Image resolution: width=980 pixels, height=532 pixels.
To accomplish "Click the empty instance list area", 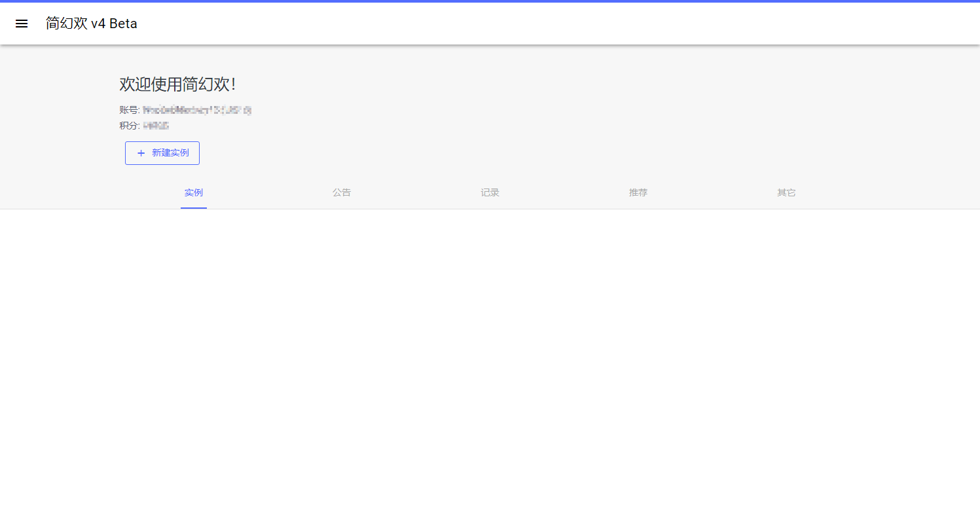I will (490, 366).
